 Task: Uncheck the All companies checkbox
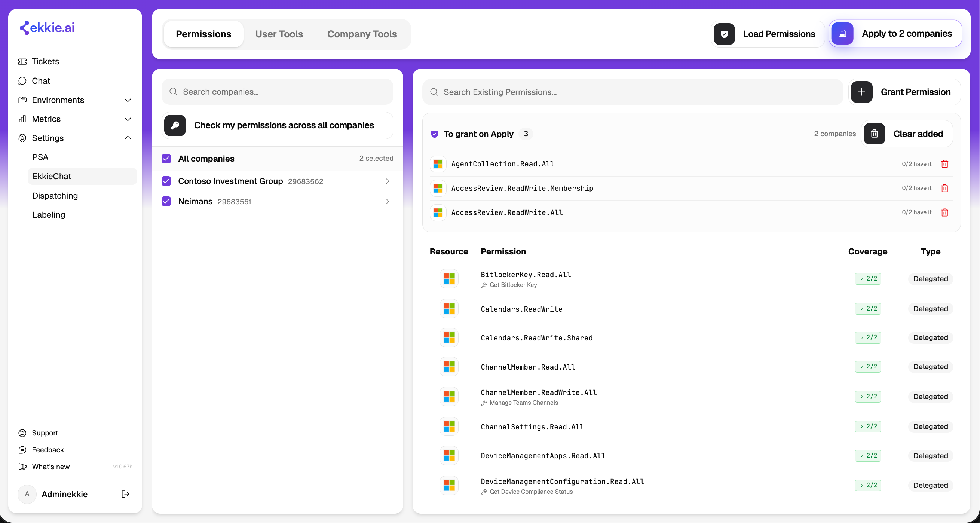(166, 159)
